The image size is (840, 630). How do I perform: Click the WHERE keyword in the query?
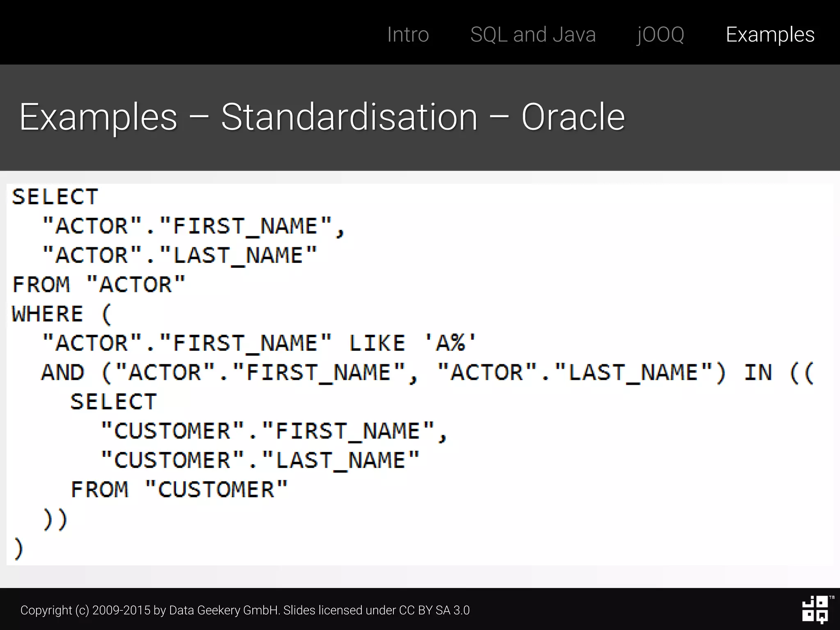(48, 314)
